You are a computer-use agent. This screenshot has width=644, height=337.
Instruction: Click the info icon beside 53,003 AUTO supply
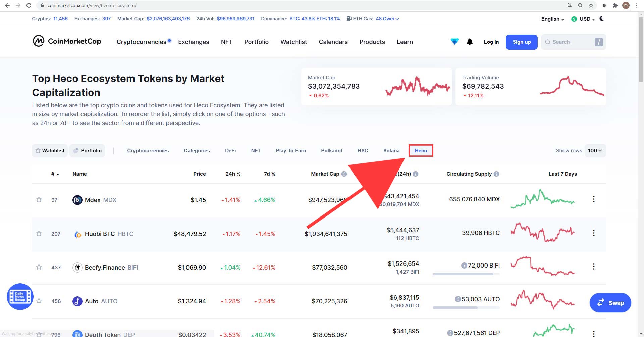point(458,299)
